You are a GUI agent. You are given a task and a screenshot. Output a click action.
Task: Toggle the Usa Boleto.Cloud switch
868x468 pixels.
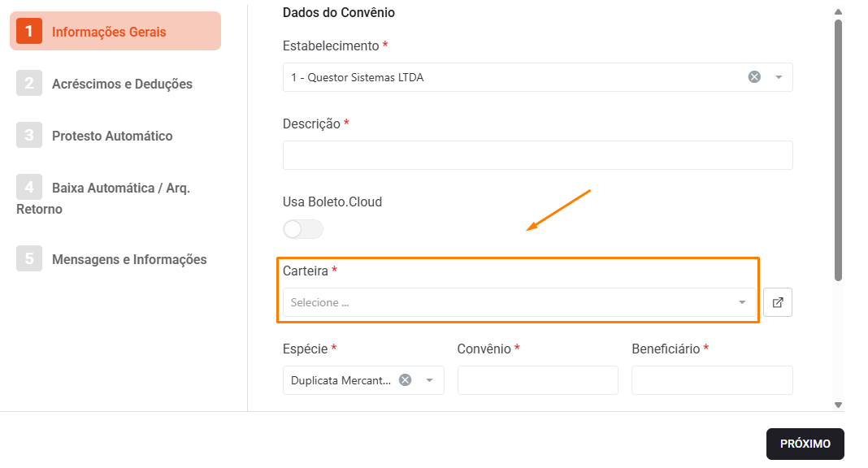pyautogui.click(x=303, y=229)
